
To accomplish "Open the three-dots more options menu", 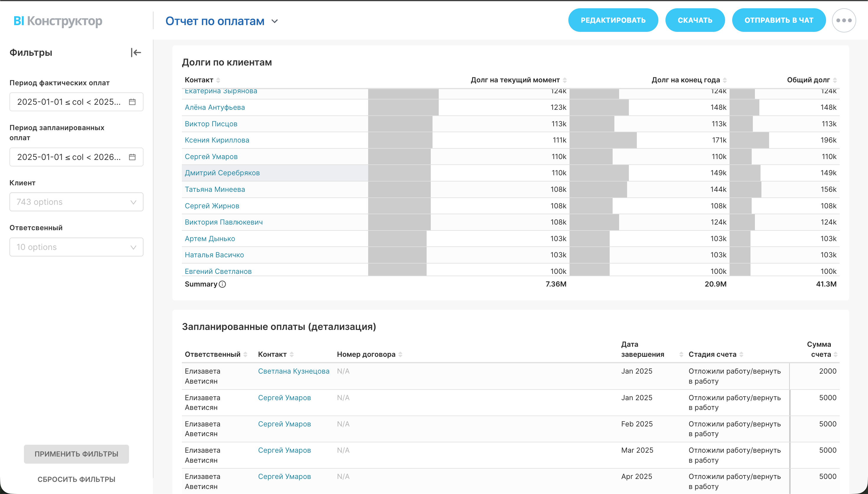I will (x=843, y=20).
